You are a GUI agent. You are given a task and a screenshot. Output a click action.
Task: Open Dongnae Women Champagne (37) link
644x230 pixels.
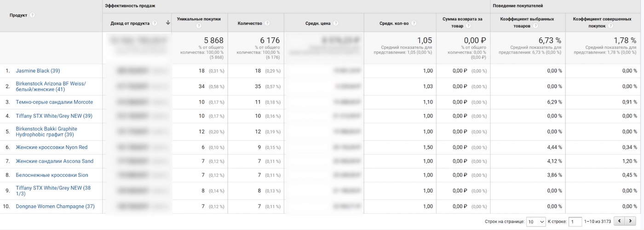coord(55,206)
